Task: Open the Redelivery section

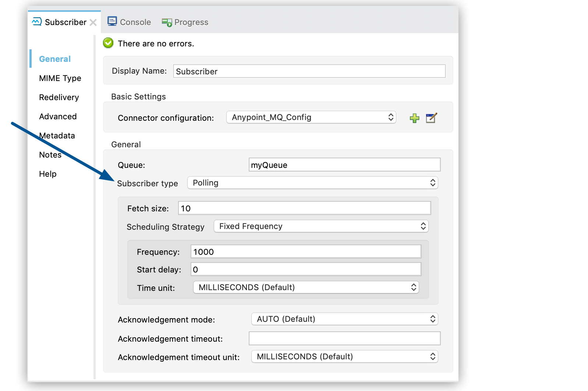Action: [59, 98]
